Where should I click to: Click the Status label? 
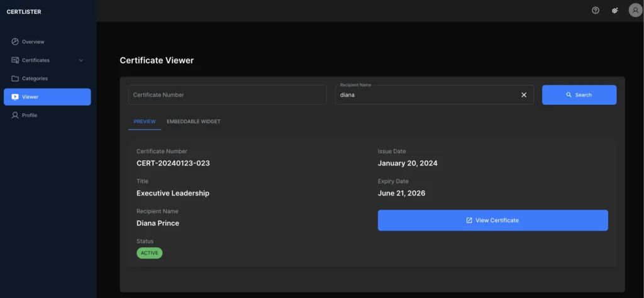tap(145, 241)
